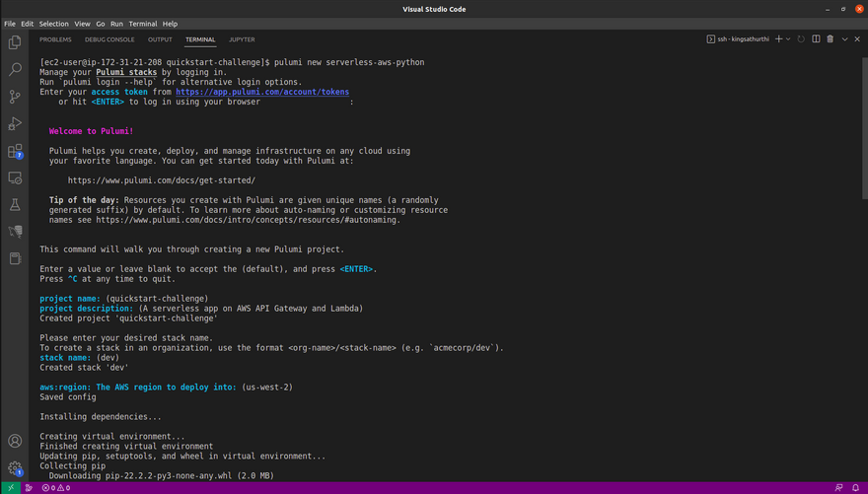Open the Help menu

tap(170, 24)
